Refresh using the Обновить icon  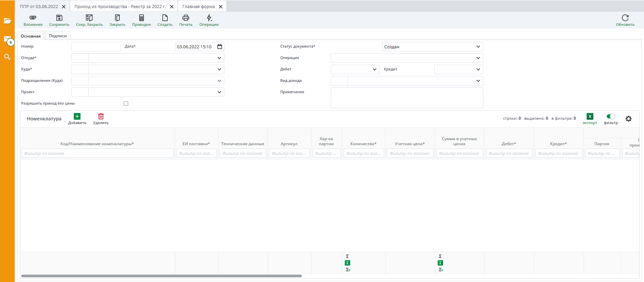coord(625,18)
